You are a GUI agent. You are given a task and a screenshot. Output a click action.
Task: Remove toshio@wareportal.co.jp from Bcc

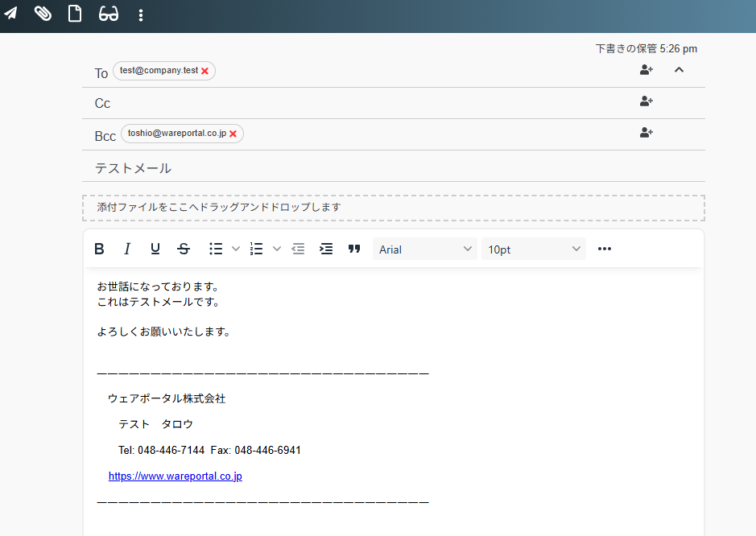[x=233, y=134]
